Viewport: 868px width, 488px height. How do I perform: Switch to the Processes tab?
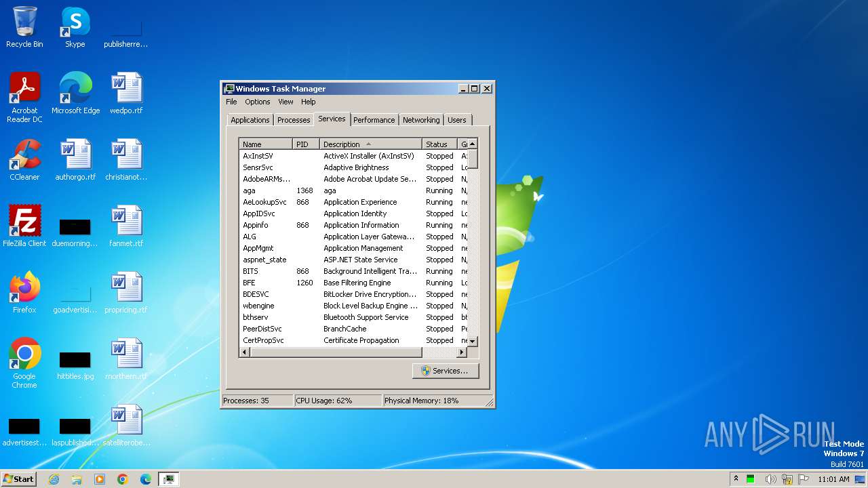tap(294, 120)
